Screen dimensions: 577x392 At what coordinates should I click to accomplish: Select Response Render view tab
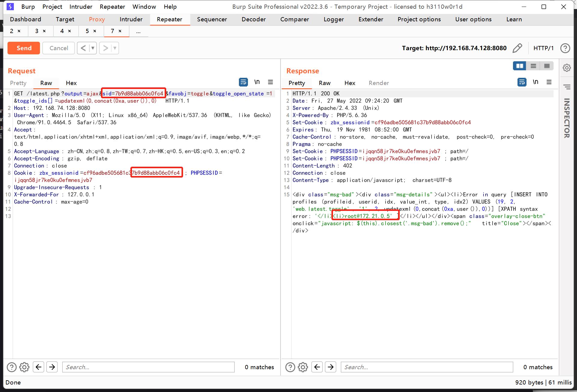pos(379,83)
